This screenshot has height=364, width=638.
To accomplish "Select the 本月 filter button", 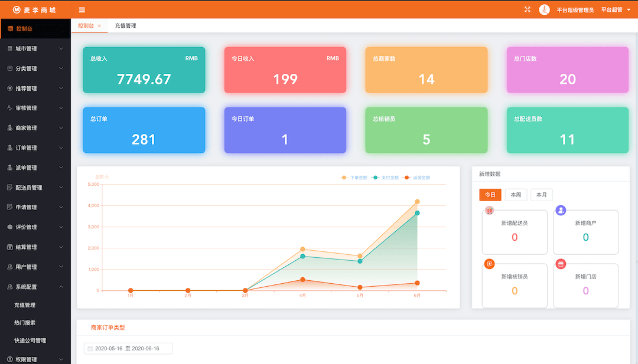I will pyautogui.click(x=541, y=195).
